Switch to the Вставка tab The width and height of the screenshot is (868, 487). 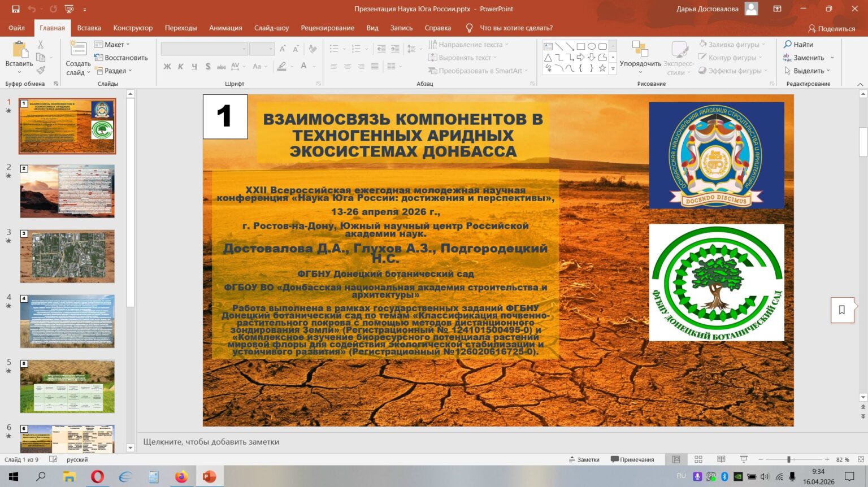(89, 28)
